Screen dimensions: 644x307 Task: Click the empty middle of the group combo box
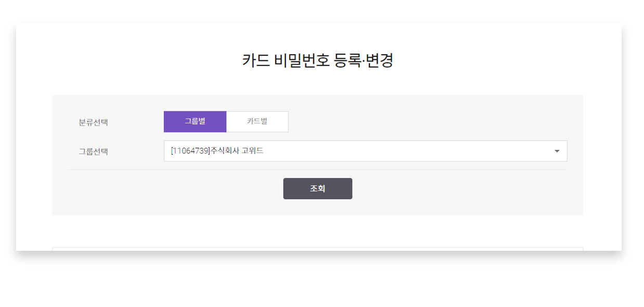406,151
